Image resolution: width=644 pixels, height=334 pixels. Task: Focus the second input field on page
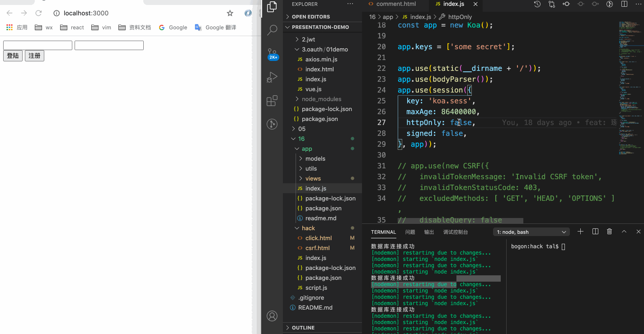[109, 45]
